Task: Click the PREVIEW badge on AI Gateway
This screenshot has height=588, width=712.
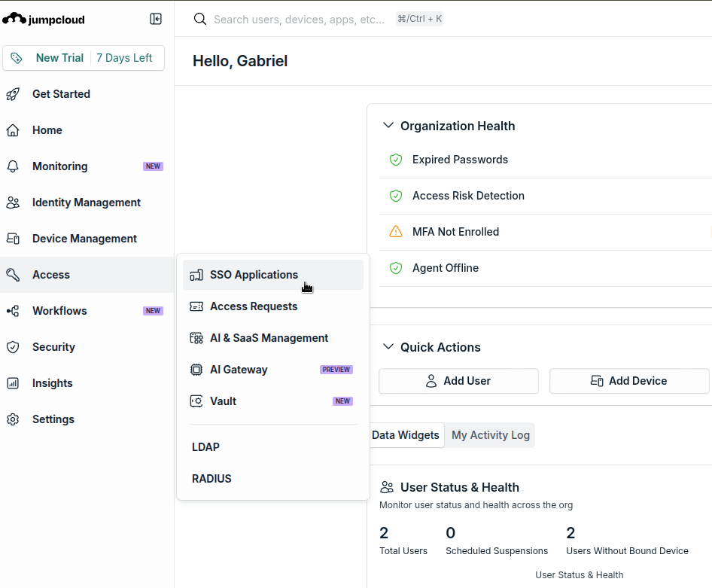Action: (336, 370)
